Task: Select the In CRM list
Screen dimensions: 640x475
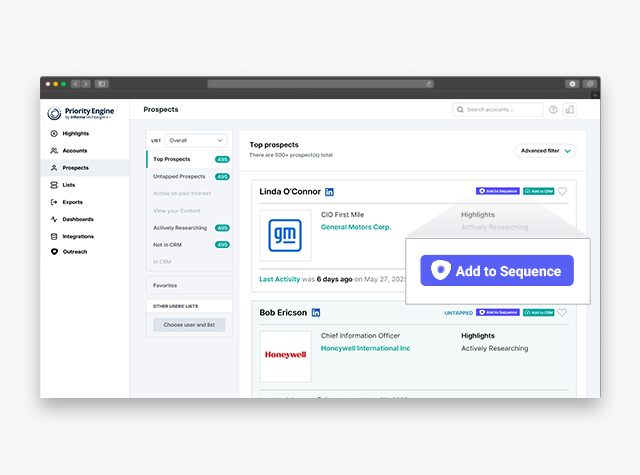Action: (162, 262)
